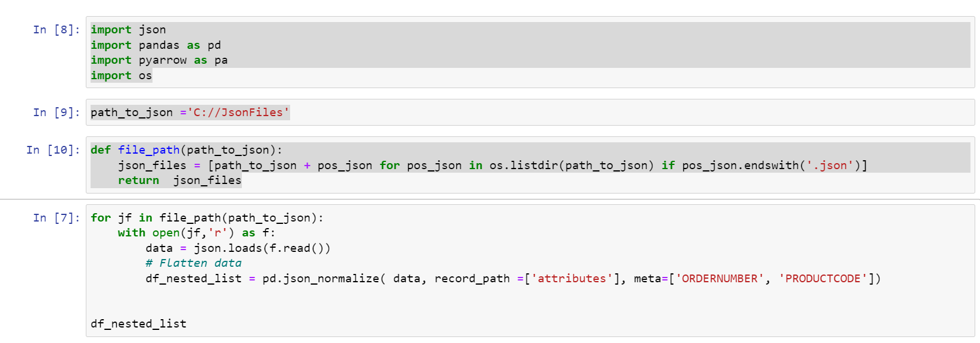Click the 'import pandas as pd' line

click(155, 45)
